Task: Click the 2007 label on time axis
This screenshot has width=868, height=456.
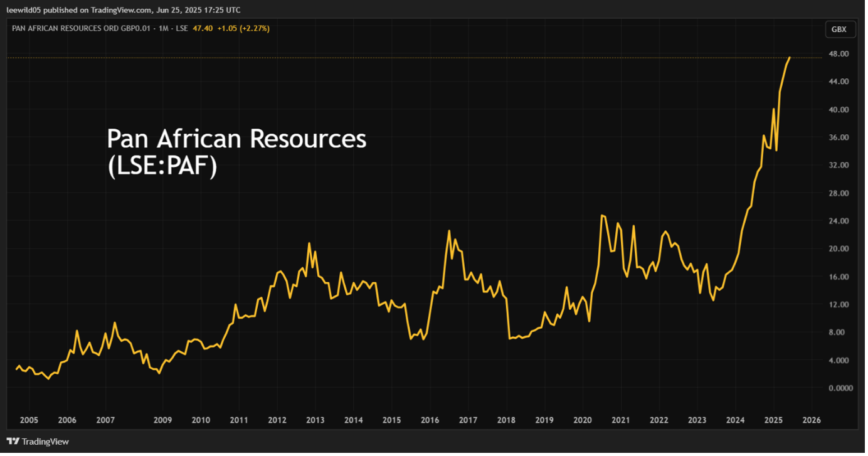Action: pos(105,420)
